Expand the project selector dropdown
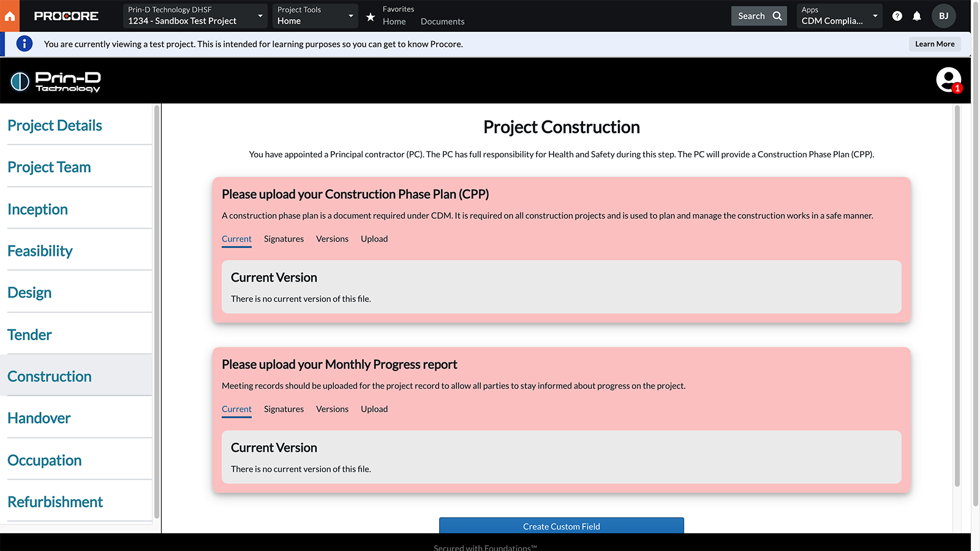The height and width of the screenshot is (551, 980). pyautogui.click(x=195, y=16)
